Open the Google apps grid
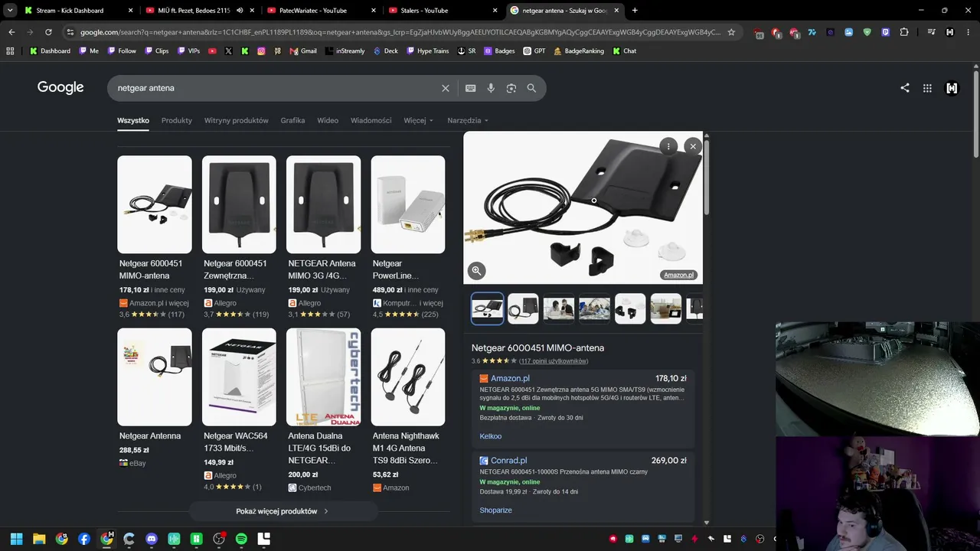 pyautogui.click(x=927, y=88)
